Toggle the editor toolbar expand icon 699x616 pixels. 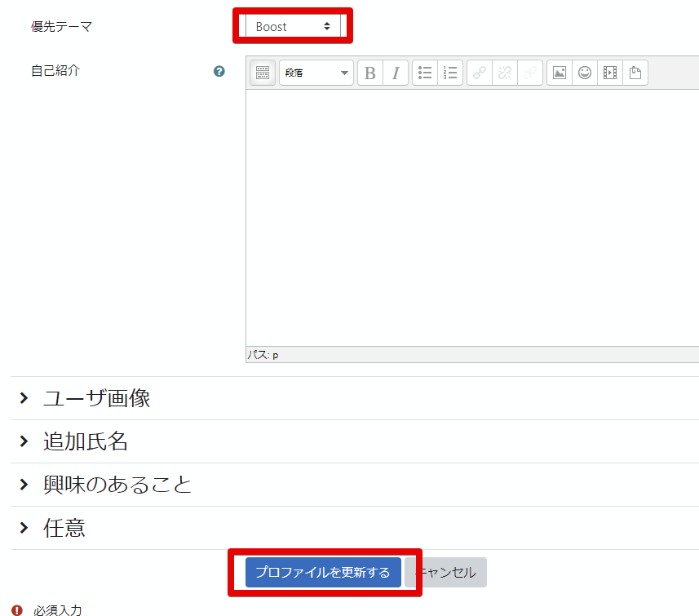(x=263, y=73)
